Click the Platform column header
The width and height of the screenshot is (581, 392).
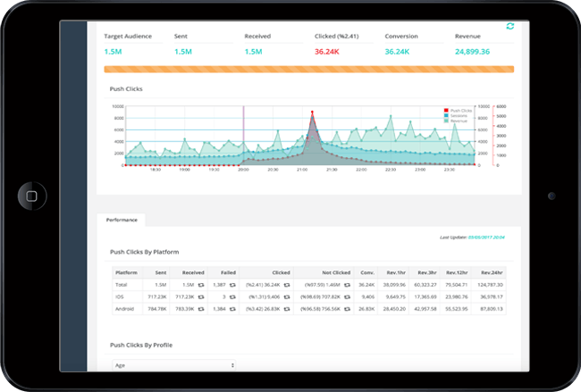point(126,273)
